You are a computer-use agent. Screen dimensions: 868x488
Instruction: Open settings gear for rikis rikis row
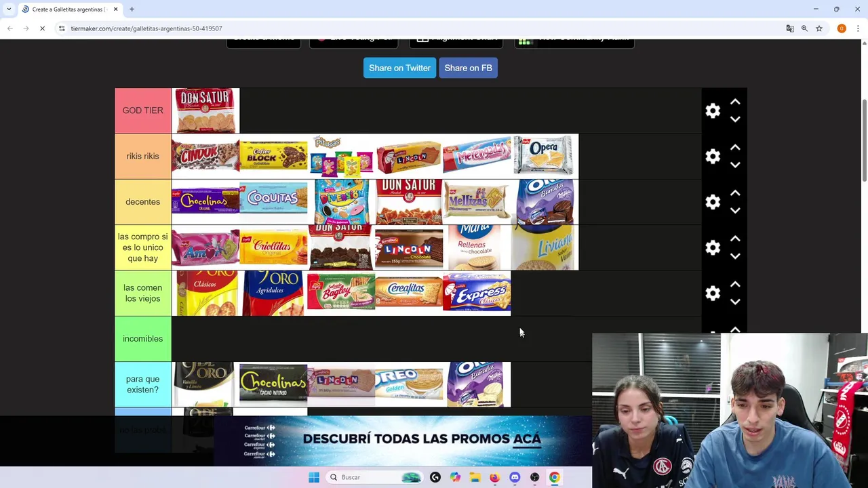pyautogui.click(x=713, y=157)
